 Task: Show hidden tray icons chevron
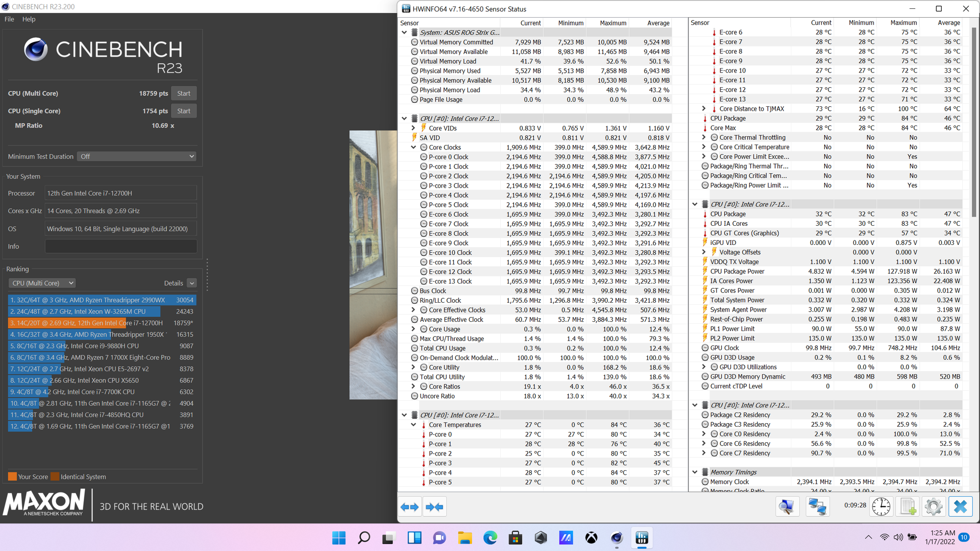click(868, 537)
